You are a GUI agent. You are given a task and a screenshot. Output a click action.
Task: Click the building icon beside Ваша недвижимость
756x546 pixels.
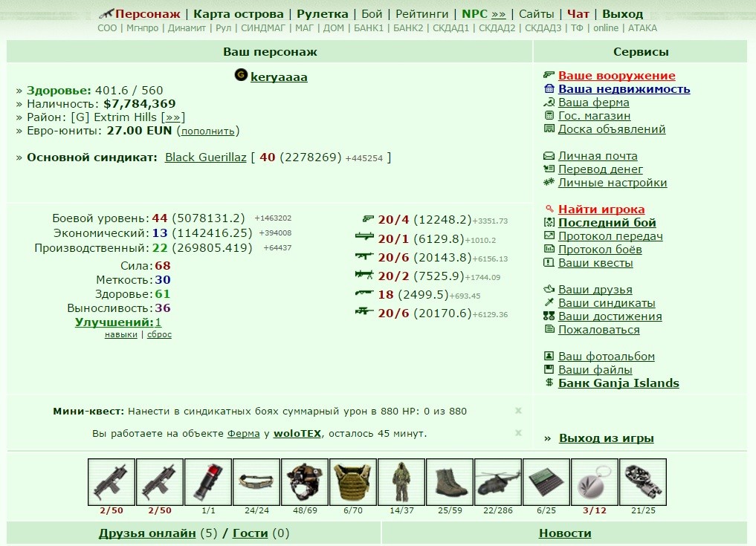[x=549, y=88]
